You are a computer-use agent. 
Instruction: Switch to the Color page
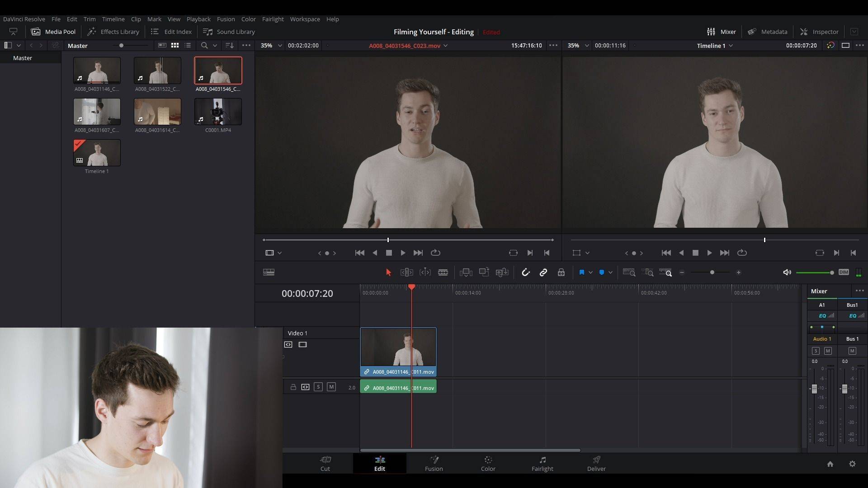click(x=487, y=464)
